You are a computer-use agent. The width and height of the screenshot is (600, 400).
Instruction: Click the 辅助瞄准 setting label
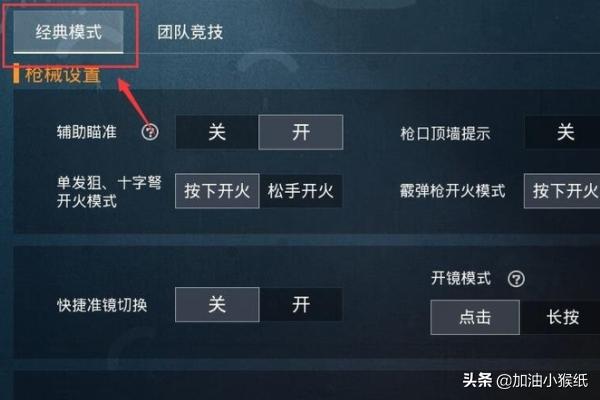click(x=87, y=132)
